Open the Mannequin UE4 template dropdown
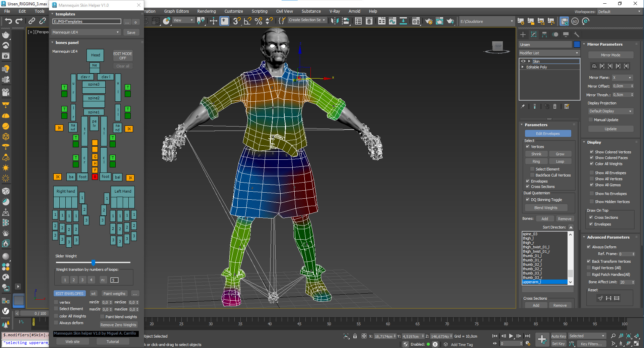This screenshot has height=348, width=644. (x=86, y=32)
